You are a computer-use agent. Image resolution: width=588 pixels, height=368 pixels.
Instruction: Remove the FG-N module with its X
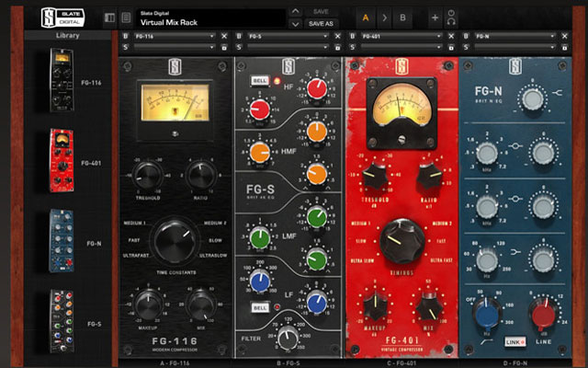(564, 36)
